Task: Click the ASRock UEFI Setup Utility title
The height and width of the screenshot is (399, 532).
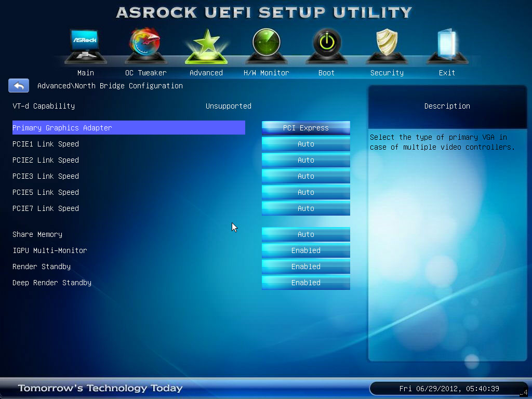Action: pos(264,12)
